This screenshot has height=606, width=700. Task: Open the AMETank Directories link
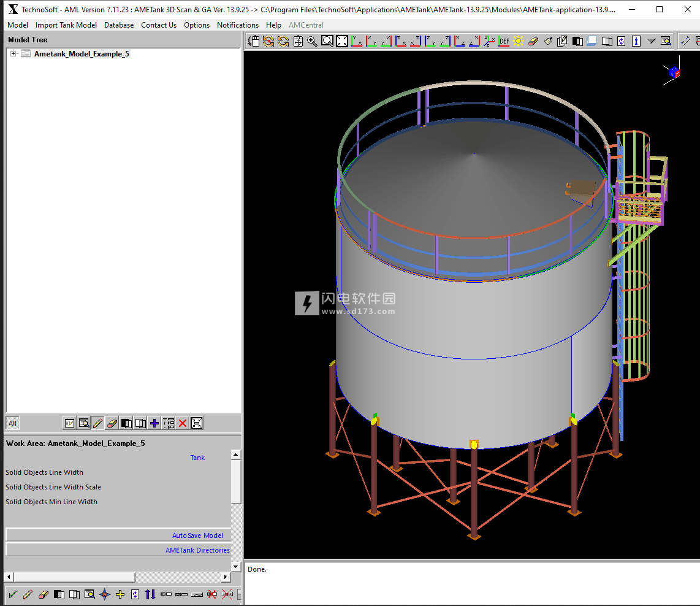tap(197, 550)
